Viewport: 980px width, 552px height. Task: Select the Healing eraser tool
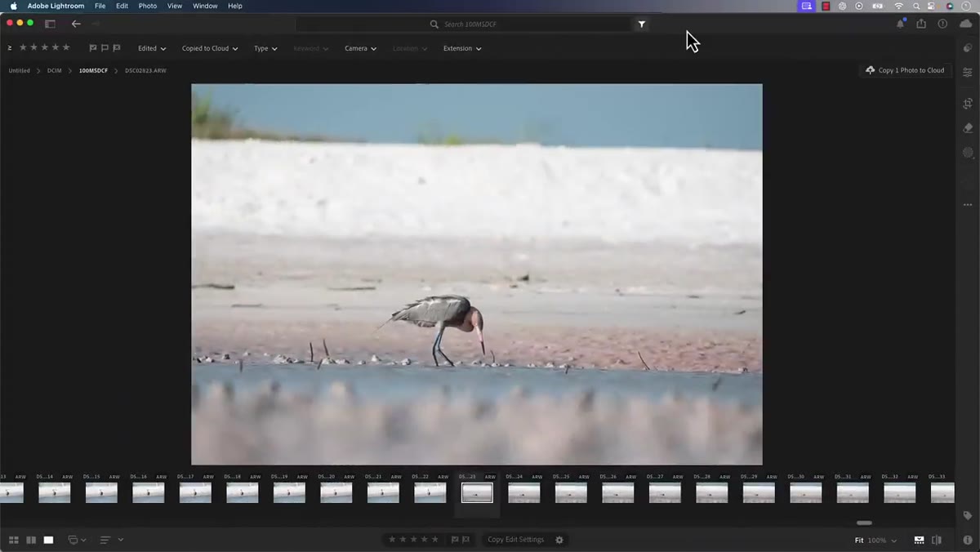tap(968, 128)
